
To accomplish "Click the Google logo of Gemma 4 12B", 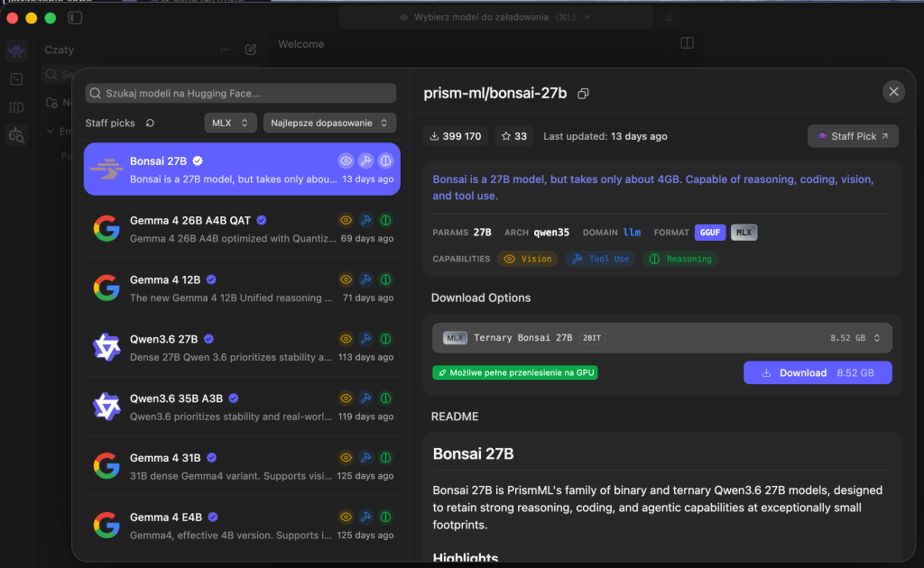I will tap(106, 288).
